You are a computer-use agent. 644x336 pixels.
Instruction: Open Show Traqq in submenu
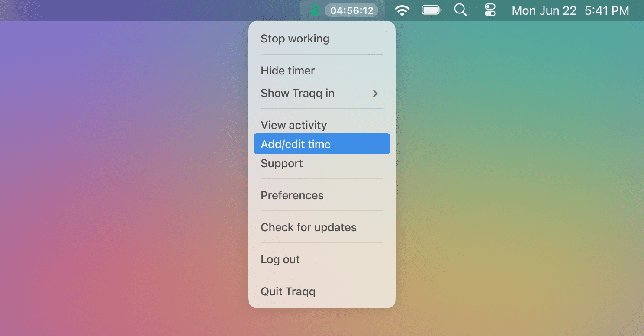(322, 93)
